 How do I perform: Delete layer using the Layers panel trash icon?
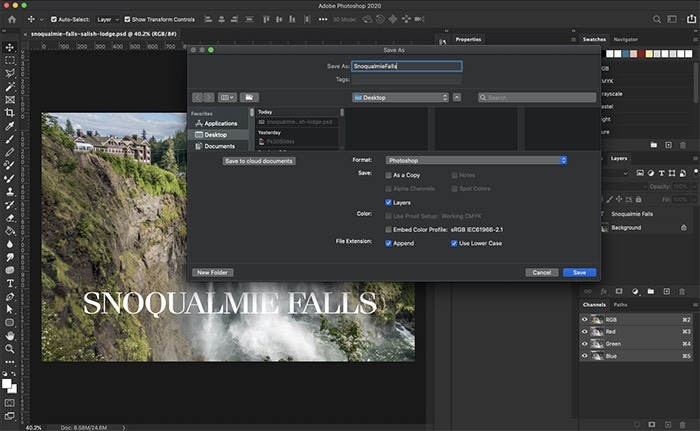click(683, 290)
